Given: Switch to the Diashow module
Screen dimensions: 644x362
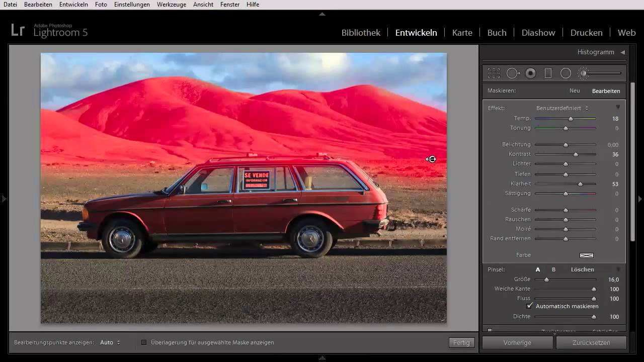Looking at the screenshot, I should pos(538,33).
